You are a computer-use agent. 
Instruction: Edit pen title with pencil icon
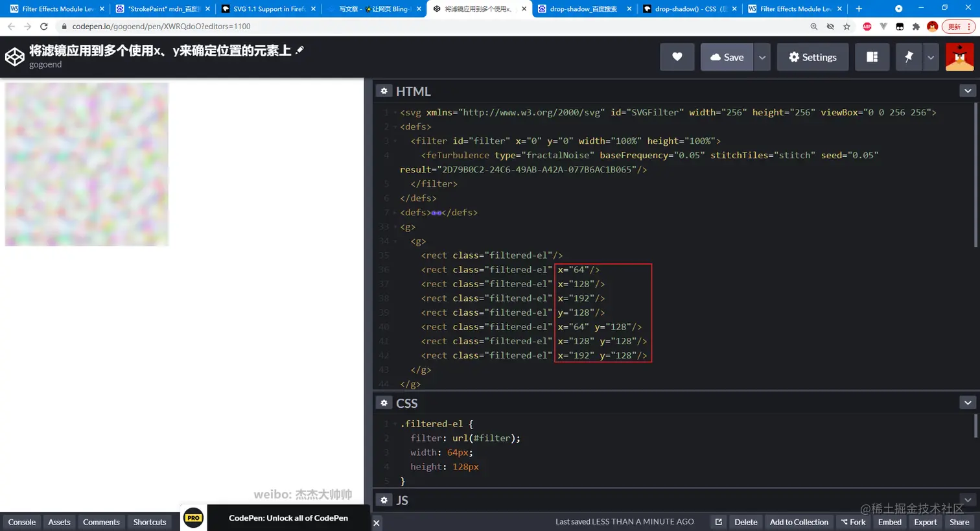pos(299,50)
